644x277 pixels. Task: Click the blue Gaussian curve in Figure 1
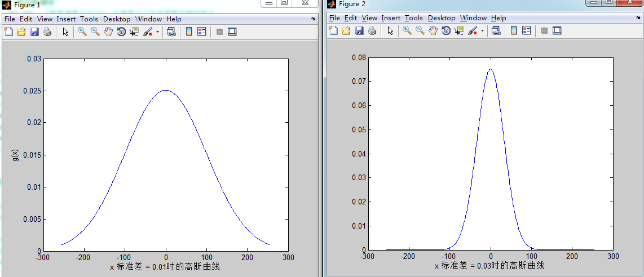click(x=166, y=90)
